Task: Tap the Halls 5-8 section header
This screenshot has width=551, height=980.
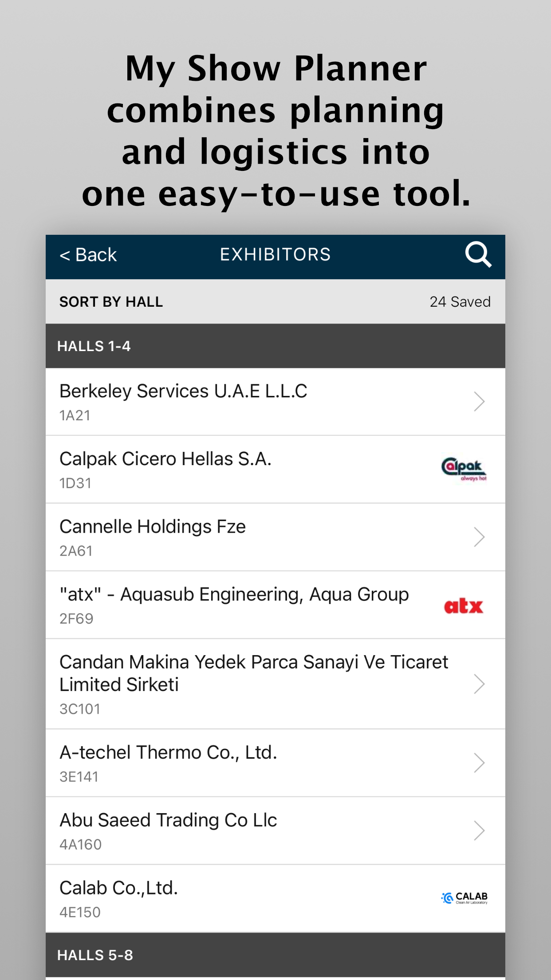Action: tap(95, 955)
